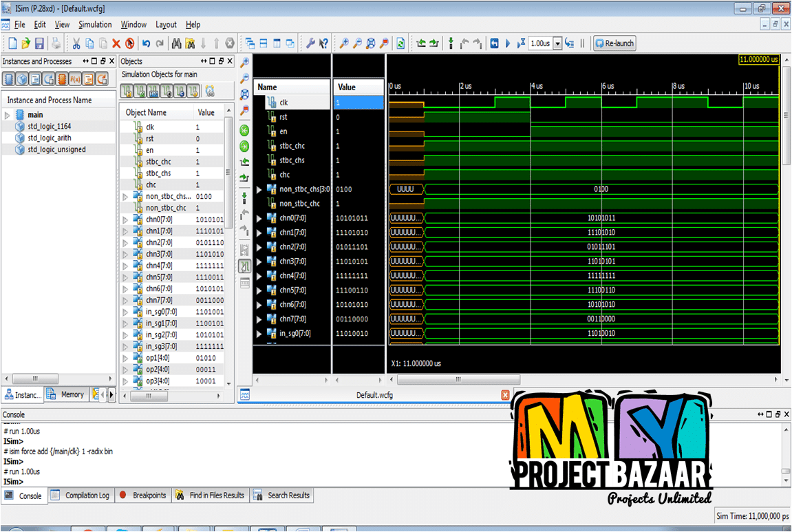The image size is (792, 532).
Task: Toggle the function filter in Instances panel
Action: point(75,79)
